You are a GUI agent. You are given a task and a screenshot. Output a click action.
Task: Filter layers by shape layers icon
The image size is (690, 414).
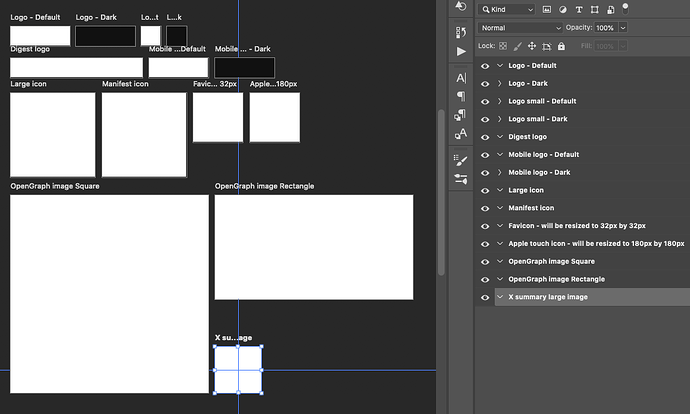(595, 9)
